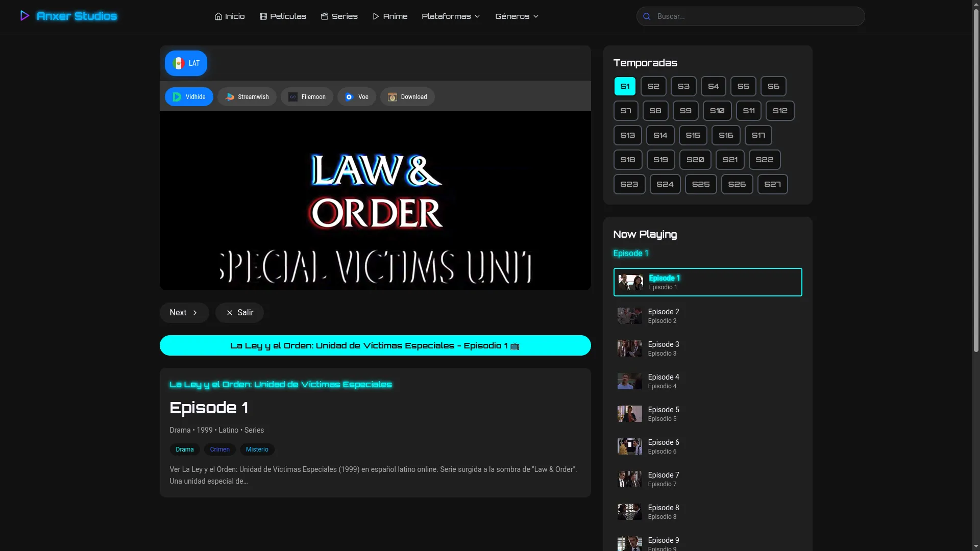This screenshot has height=551, width=980.
Task: Select season S24
Action: click(665, 184)
